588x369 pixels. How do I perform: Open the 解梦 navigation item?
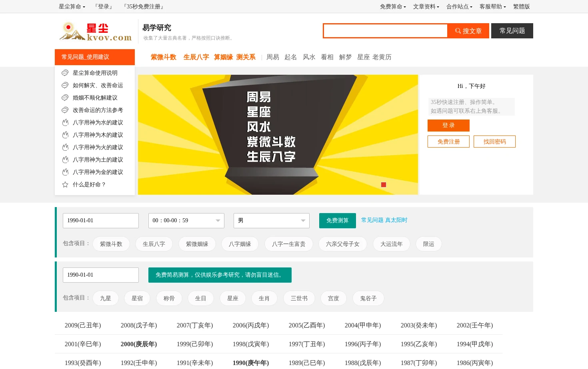pyautogui.click(x=346, y=57)
